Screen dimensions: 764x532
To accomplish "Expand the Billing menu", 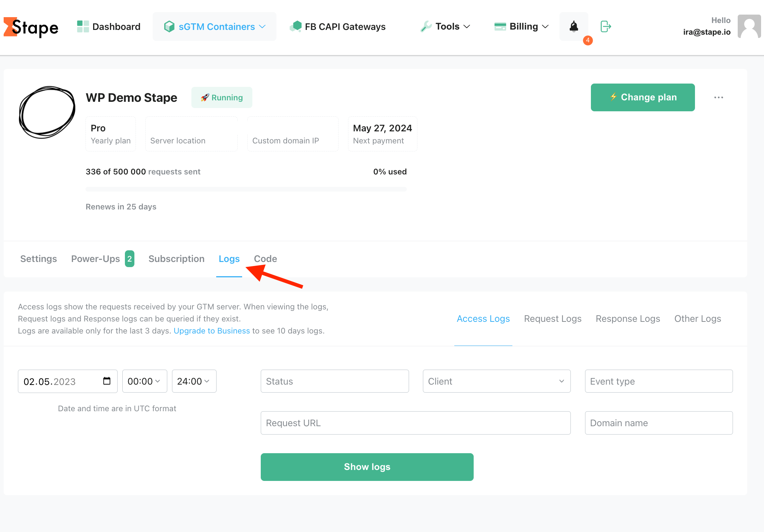I will coord(521,26).
